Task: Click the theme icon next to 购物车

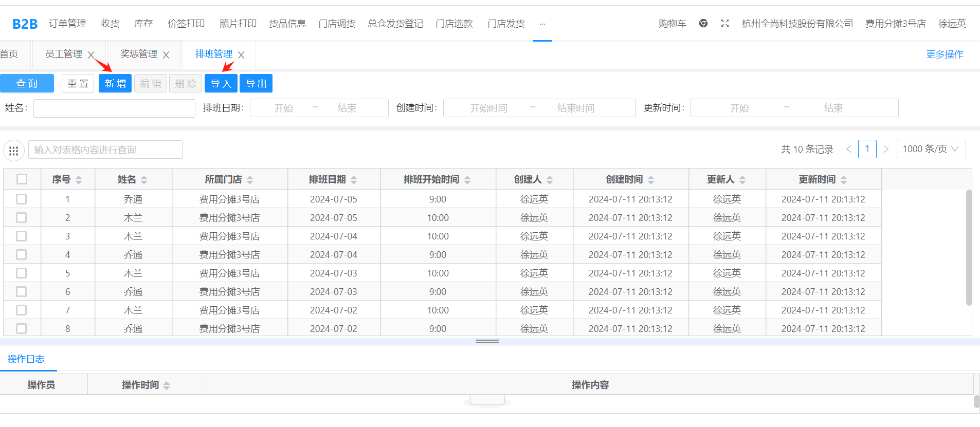Action: (x=703, y=23)
